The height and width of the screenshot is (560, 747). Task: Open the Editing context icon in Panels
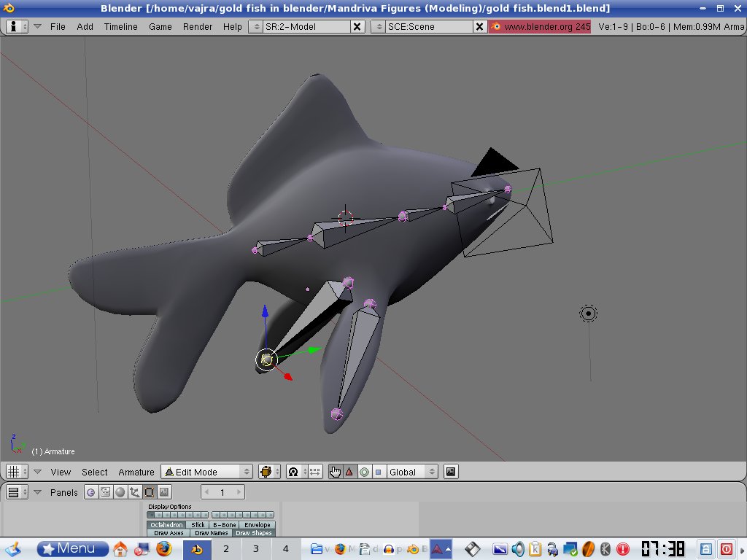coord(149,492)
